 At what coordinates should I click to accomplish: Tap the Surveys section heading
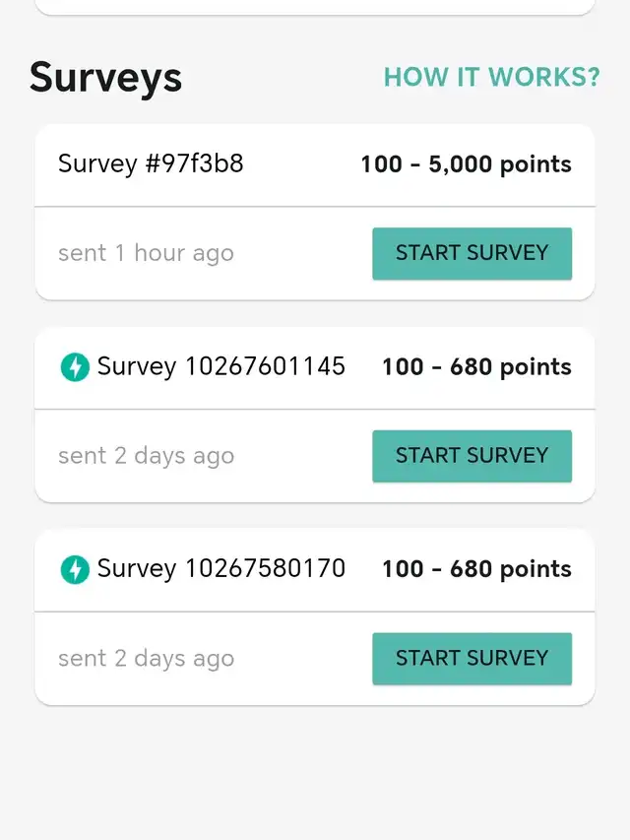point(105,77)
